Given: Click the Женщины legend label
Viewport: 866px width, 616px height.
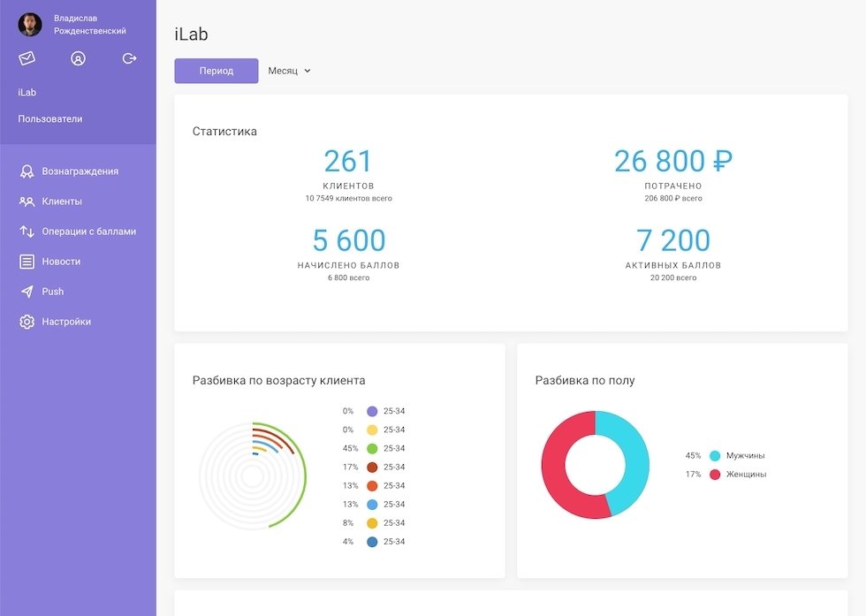Looking at the screenshot, I should pyautogui.click(x=746, y=475).
